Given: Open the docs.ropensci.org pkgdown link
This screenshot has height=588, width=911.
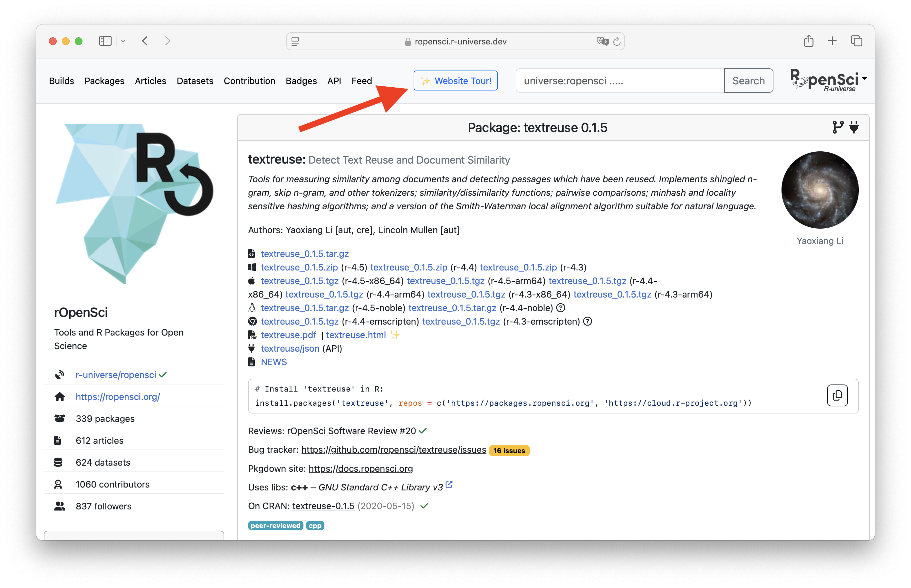Looking at the screenshot, I should [x=360, y=469].
